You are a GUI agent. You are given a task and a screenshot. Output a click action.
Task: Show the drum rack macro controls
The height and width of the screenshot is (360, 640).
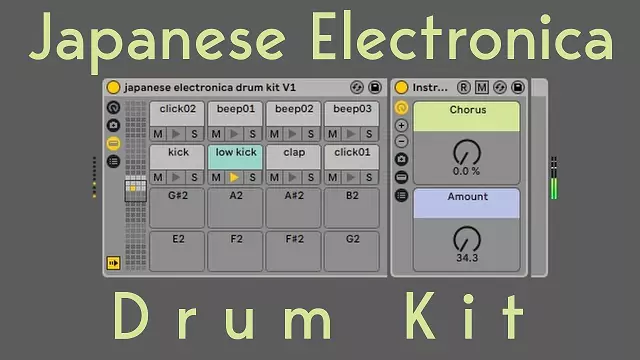(x=113, y=107)
